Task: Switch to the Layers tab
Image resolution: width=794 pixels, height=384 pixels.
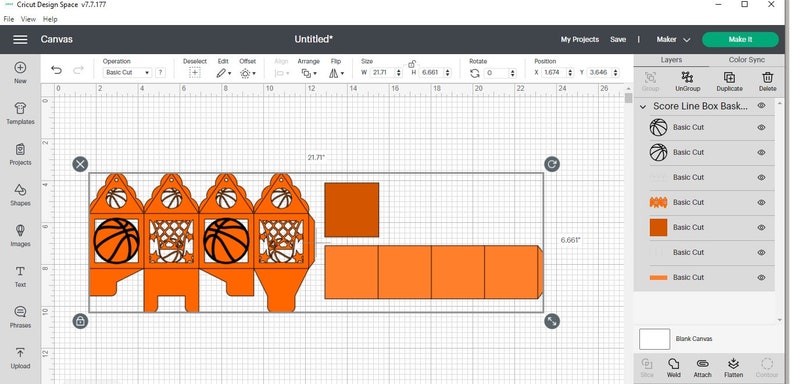Action: pos(671,60)
